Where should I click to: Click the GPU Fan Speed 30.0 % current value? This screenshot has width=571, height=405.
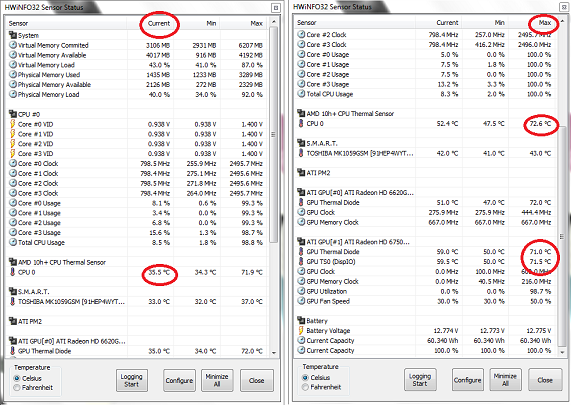point(447,301)
